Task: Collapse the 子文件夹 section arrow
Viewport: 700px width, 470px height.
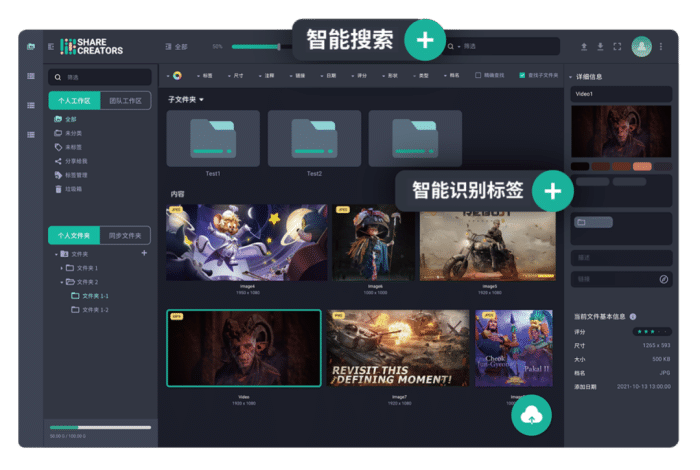Action: [201, 100]
